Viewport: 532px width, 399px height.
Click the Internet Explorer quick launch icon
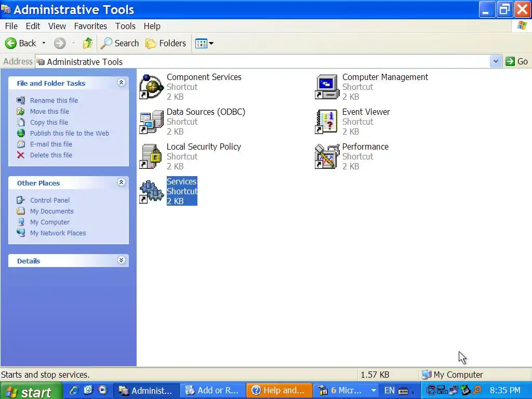click(74, 390)
